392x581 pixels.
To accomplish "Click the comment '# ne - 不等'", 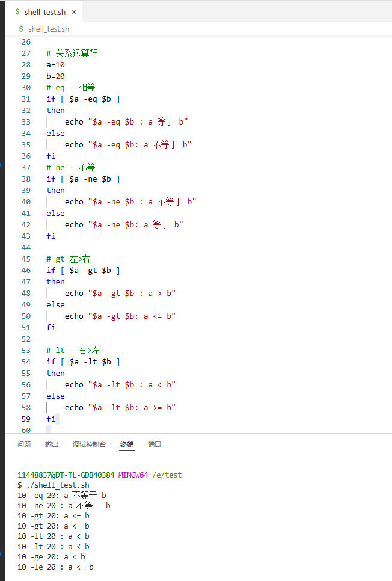I will 71,167.
